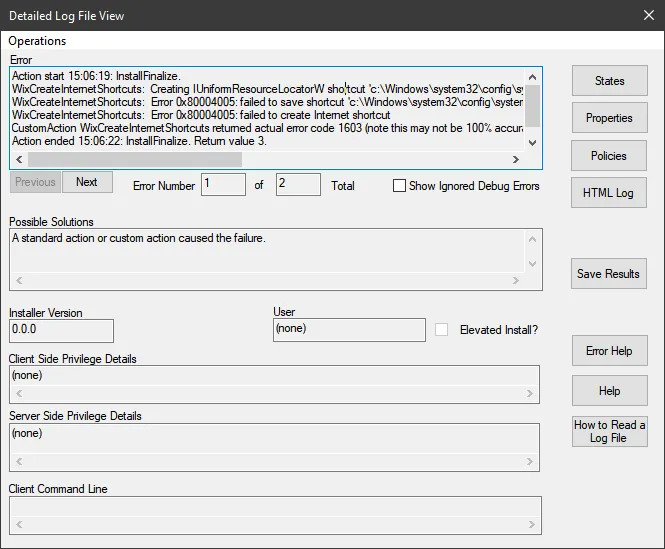Click right arrow of Possible Solutions scrollbar
This screenshot has width=665, height=549.
[516, 280]
